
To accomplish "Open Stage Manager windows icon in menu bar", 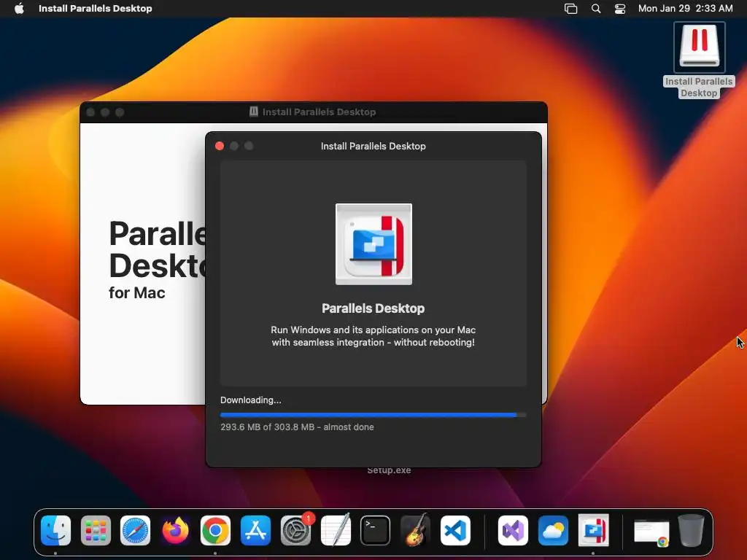I will 570,9.
